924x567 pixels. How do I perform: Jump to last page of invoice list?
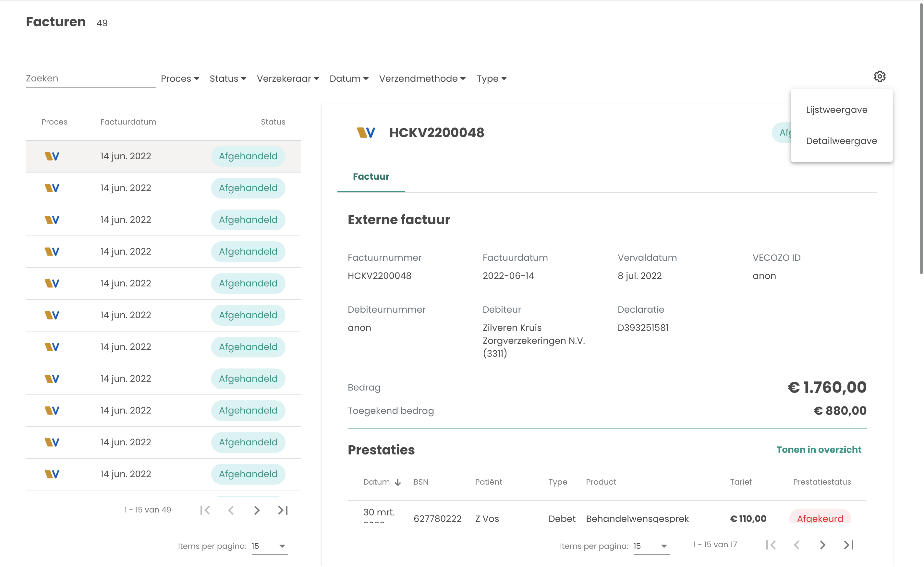[x=283, y=510]
